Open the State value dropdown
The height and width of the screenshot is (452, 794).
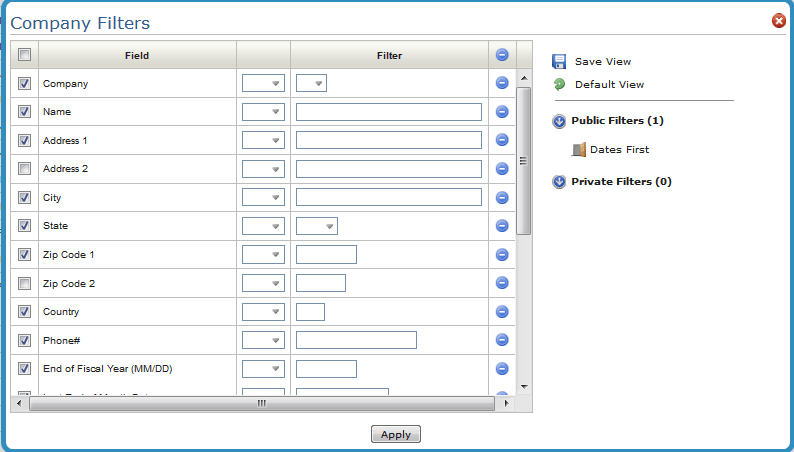(x=316, y=227)
